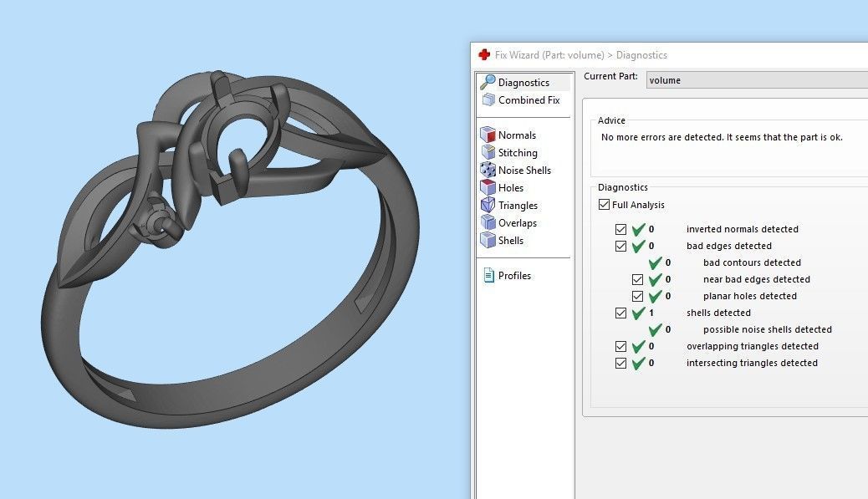Click the Stitching icon
868x499 pixels.
[x=488, y=152]
